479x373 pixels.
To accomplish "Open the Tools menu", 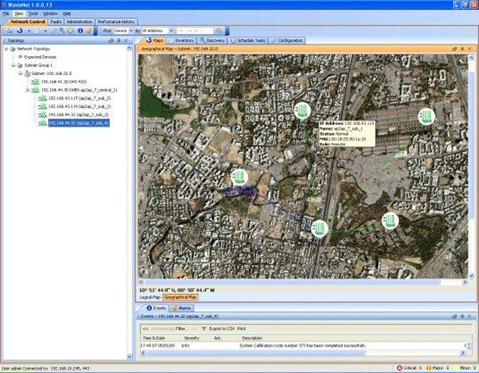I will click(33, 14).
